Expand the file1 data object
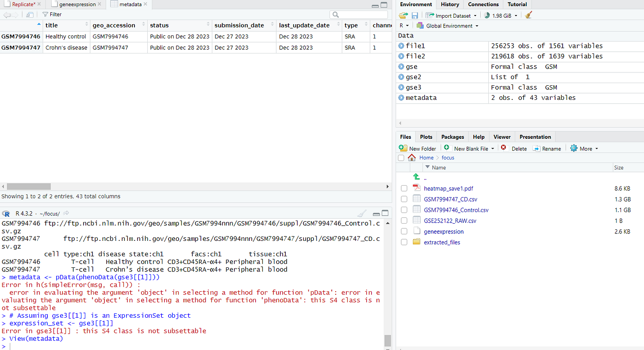This screenshot has width=644, height=350. (401, 46)
